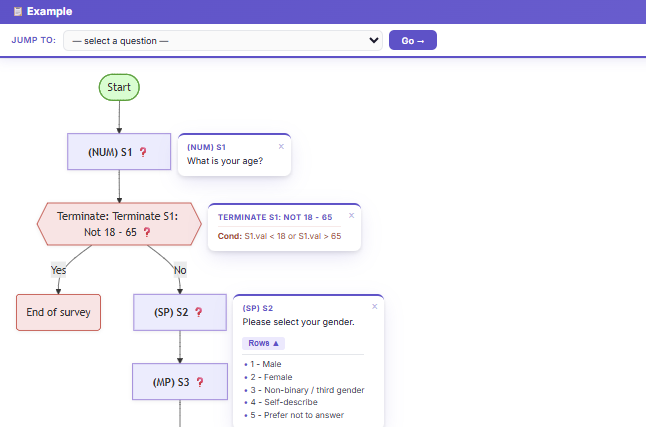This screenshot has width=647, height=427.
Task: Click the '5 - Prefer not to answer' row
Action: [x=294, y=415]
